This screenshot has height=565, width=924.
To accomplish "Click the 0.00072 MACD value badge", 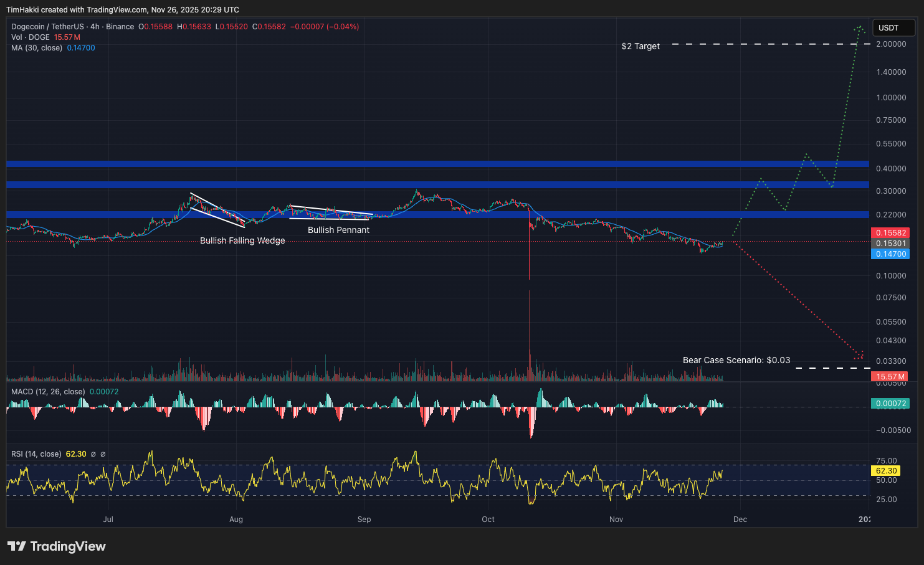I will [891, 403].
